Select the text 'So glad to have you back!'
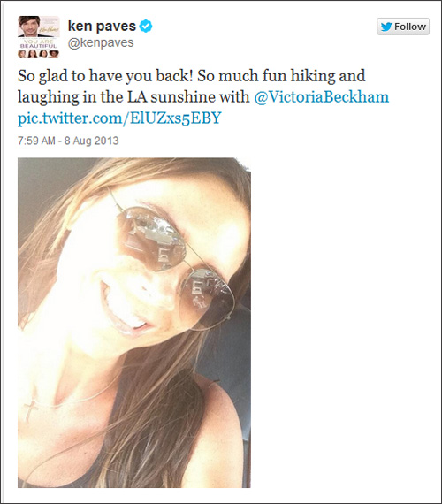The height and width of the screenshot is (504, 442). pyautogui.click(x=105, y=76)
